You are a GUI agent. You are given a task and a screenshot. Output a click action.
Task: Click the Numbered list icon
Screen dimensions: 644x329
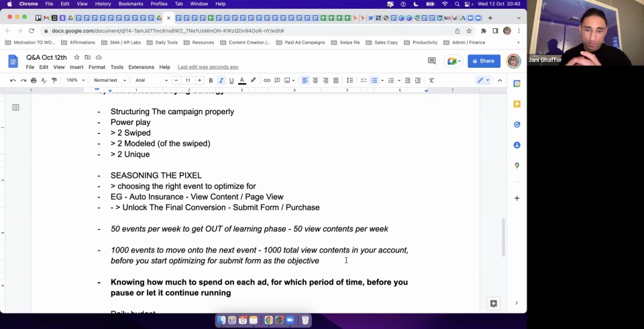[x=391, y=80]
